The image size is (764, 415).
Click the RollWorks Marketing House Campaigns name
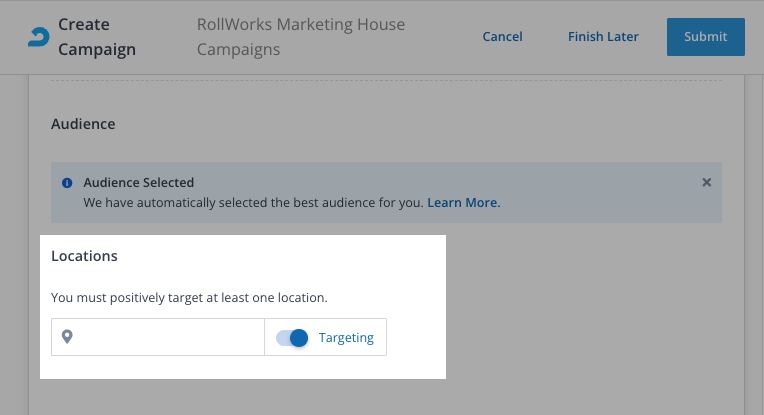301,37
